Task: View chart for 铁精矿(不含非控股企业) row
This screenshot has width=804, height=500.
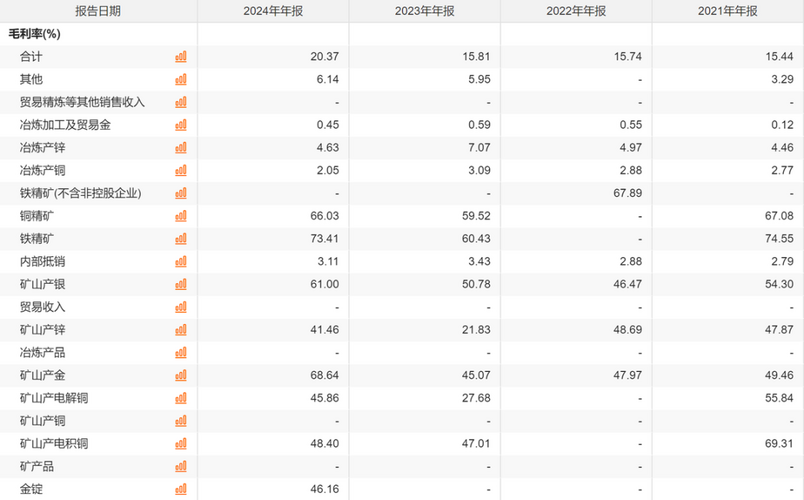Action: coord(180,193)
